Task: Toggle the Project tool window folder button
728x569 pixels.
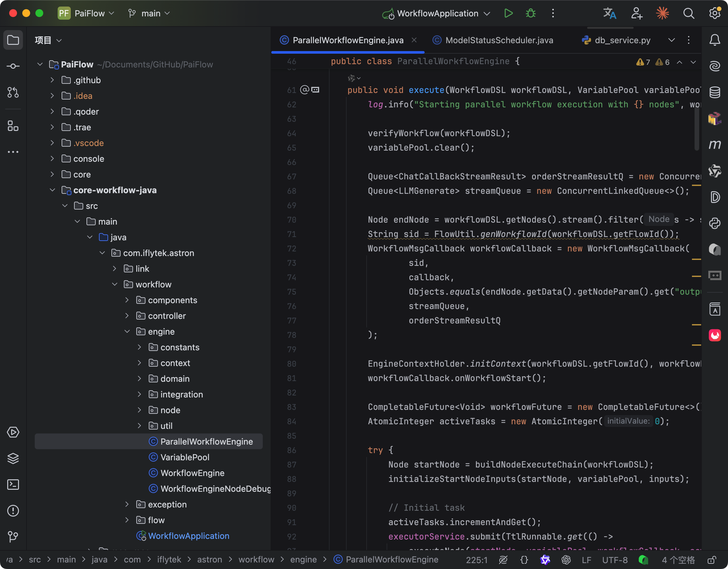Action: click(x=13, y=40)
